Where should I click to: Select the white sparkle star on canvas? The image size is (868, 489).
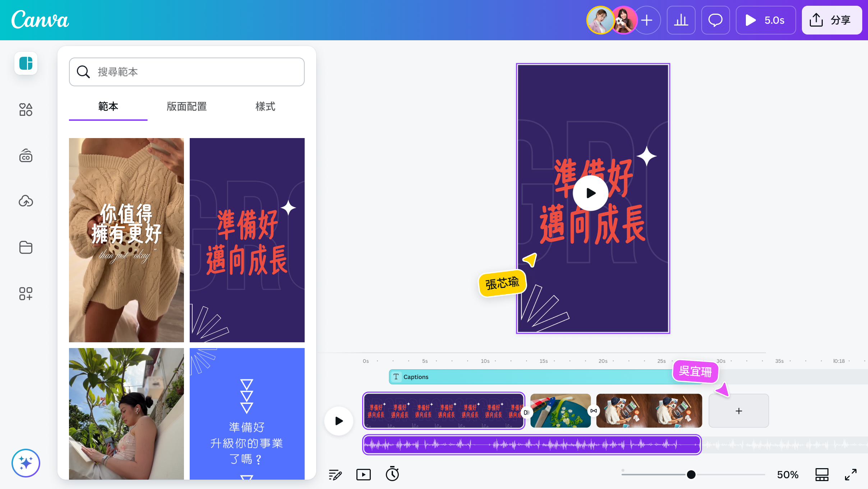[x=647, y=156]
